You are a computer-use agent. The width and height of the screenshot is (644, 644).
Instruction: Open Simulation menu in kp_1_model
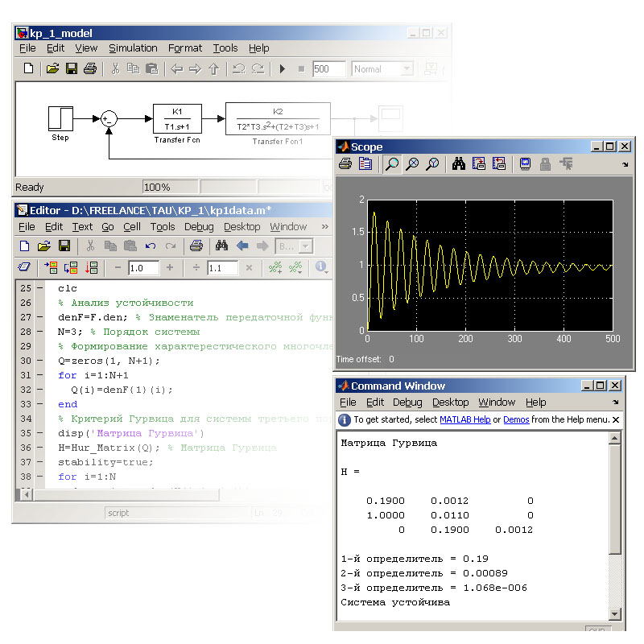(x=133, y=48)
